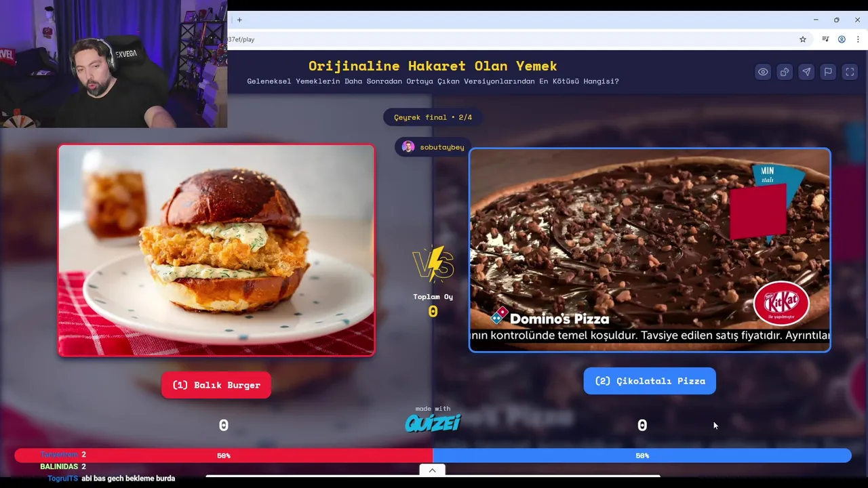868x488 pixels.
Task: Vote for (1) Balık Burger button
Action: tap(216, 385)
